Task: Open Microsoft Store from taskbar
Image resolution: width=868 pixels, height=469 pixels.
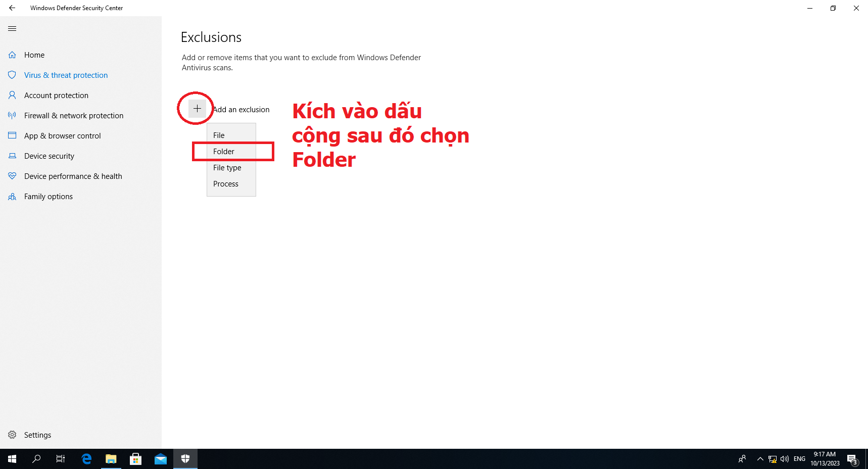Action: (136, 459)
